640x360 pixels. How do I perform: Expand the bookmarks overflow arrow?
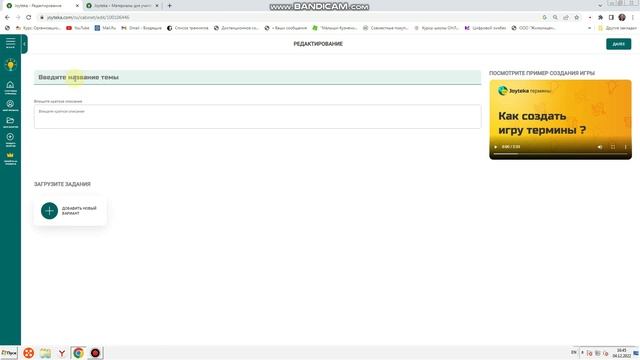point(589,28)
